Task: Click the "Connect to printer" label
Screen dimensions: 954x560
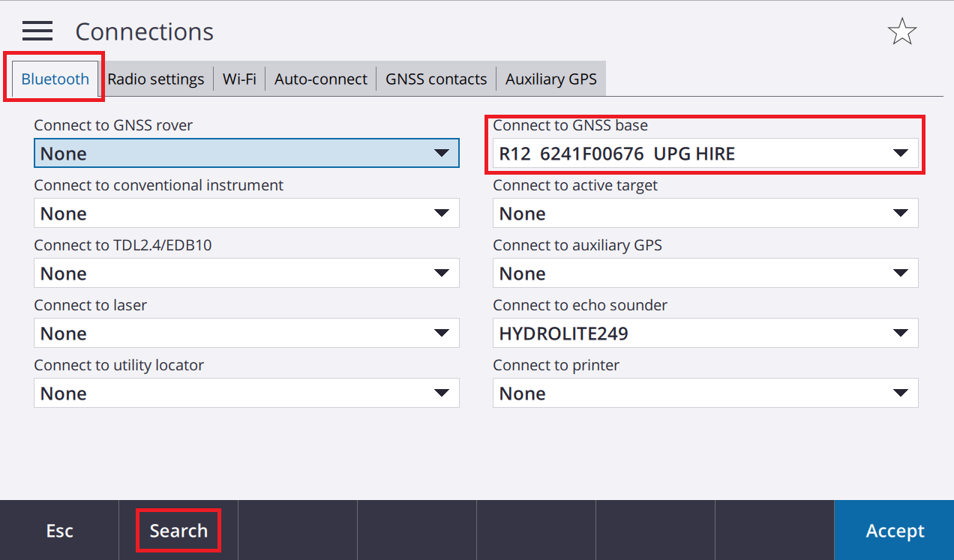Action: 556,365
